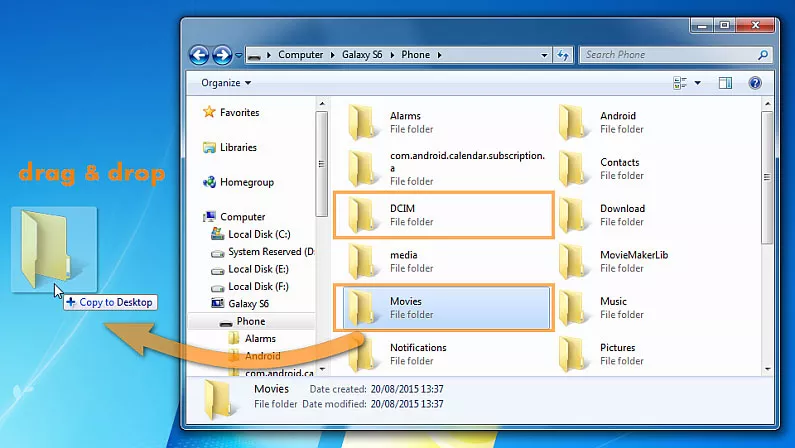Click Homegroup in the navigation pane
The image size is (795, 448).
tap(247, 182)
